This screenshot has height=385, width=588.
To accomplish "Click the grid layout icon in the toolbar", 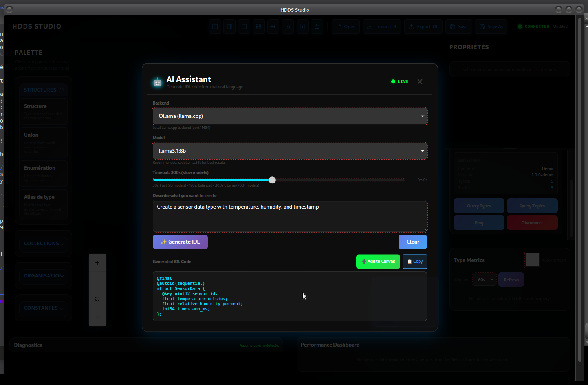I will click(x=258, y=26).
